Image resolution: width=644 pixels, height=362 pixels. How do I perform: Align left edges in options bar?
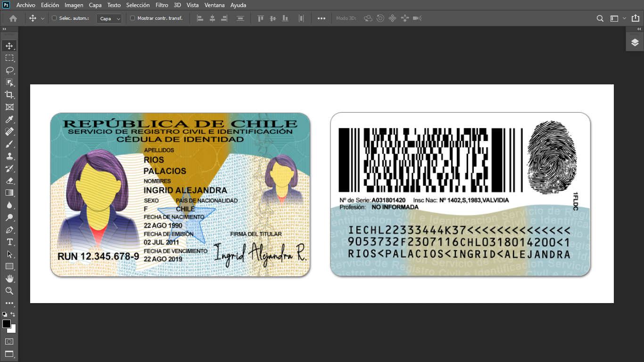click(200, 18)
